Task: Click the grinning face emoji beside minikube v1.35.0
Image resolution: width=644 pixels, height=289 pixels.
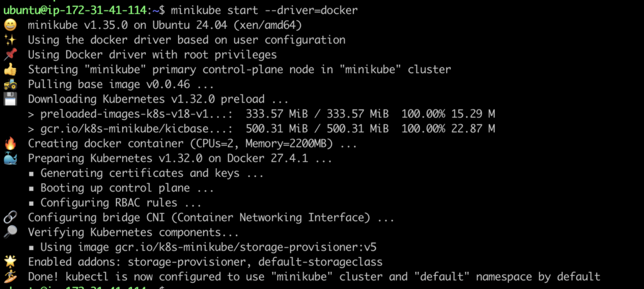Action: tap(9, 25)
